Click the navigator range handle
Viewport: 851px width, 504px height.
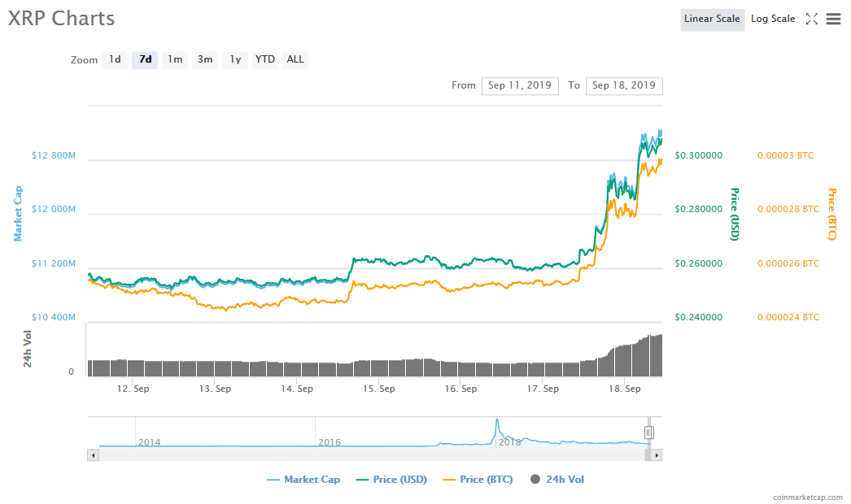(648, 432)
